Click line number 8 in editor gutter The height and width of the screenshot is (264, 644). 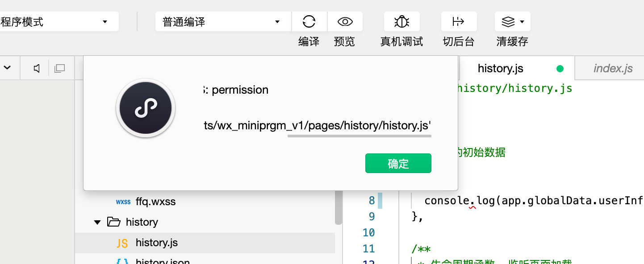pyautogui.click(x=372, y=201)
